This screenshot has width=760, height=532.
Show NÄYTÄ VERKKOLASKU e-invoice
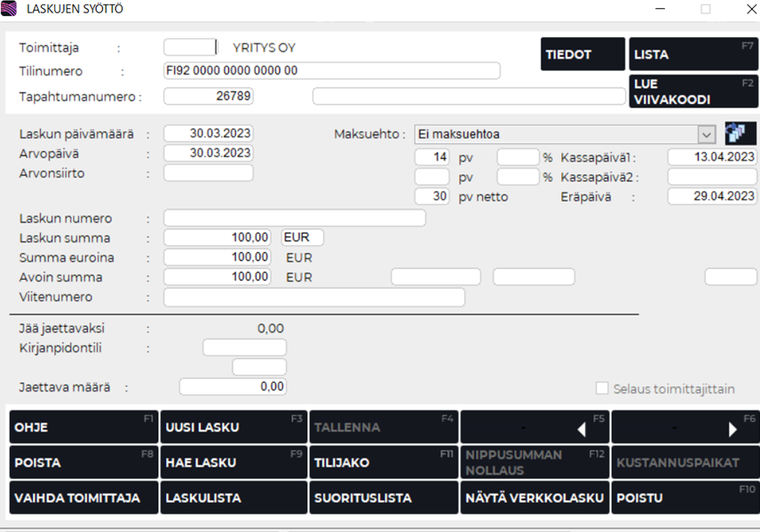(534, 498)
